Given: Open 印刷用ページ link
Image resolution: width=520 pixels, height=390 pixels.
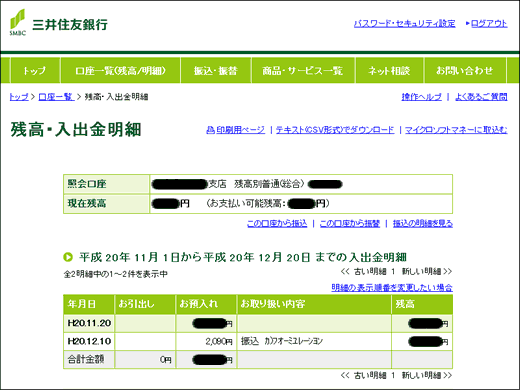Looking at the screenshot, I should pyautogui.click(x=241, y=130).
